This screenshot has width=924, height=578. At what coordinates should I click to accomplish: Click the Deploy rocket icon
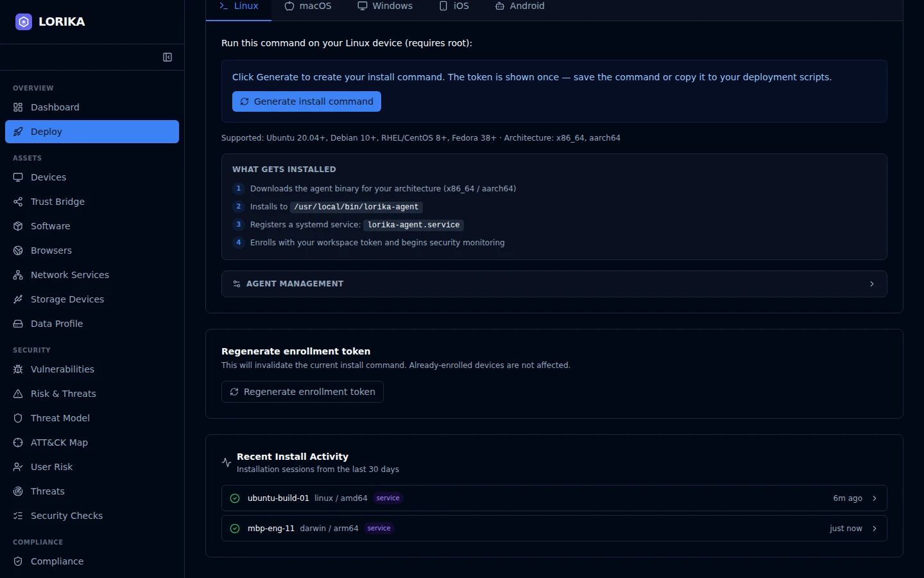(18, 132)
